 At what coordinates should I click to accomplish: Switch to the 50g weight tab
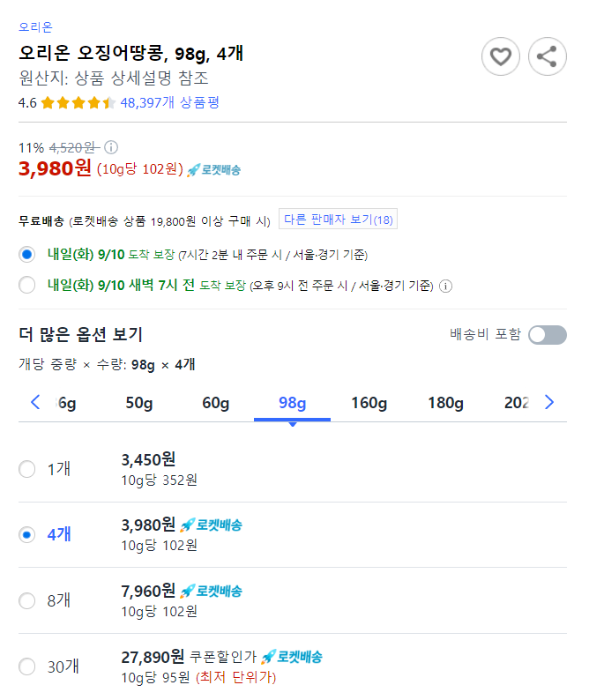139,403
